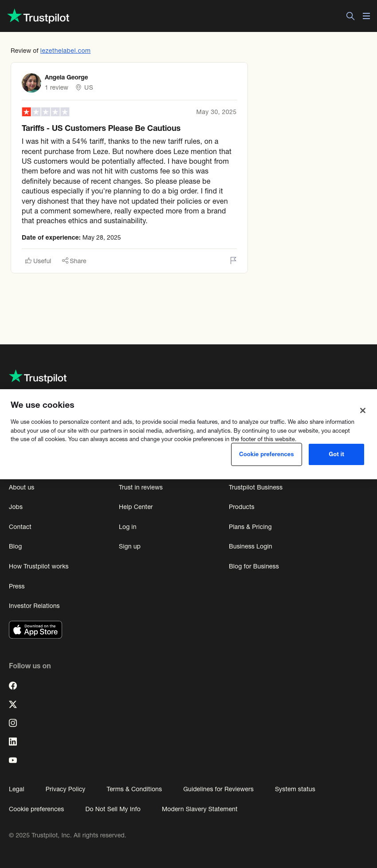Open System status link
The image size is (377, 868).
point(295,789)
